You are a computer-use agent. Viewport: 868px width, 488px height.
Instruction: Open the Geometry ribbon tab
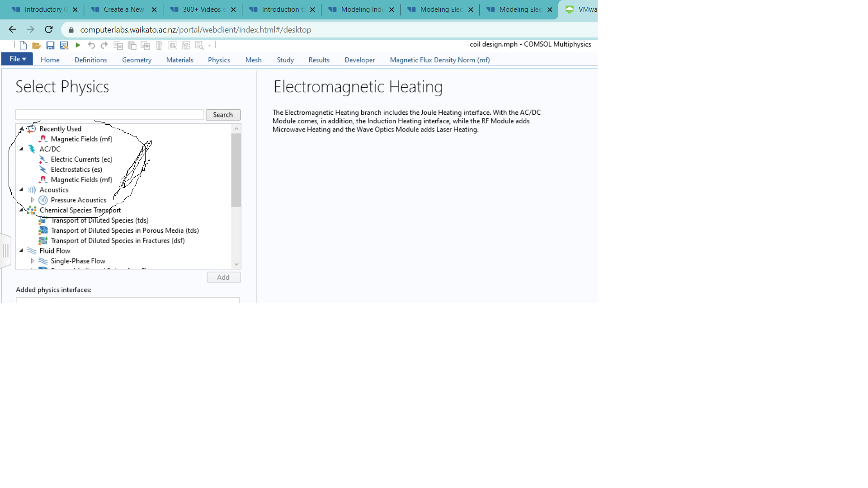137,60
